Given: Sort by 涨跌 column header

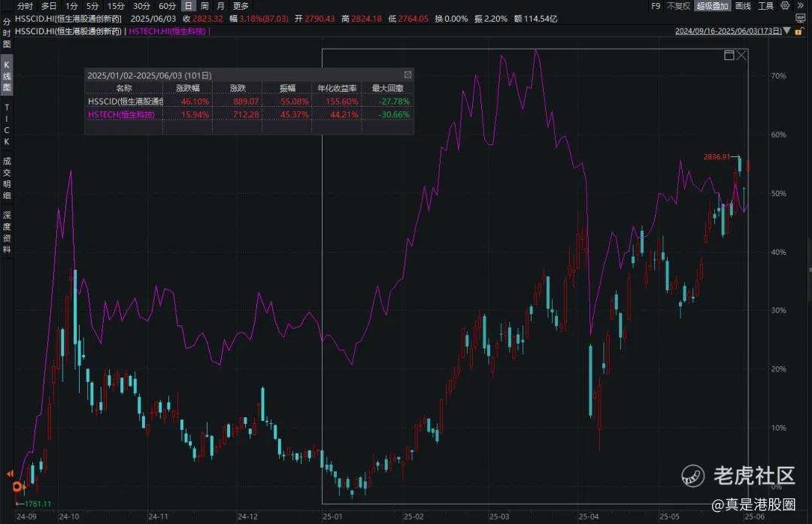Looking at the screenshot, I should [238, 88].
